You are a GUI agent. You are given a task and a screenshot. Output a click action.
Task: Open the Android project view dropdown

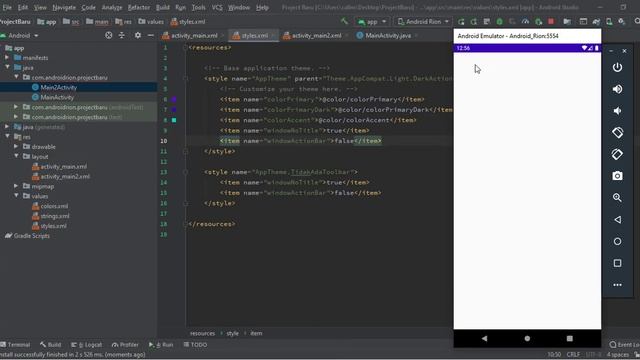pyautogui.click(x=20, y=36)
